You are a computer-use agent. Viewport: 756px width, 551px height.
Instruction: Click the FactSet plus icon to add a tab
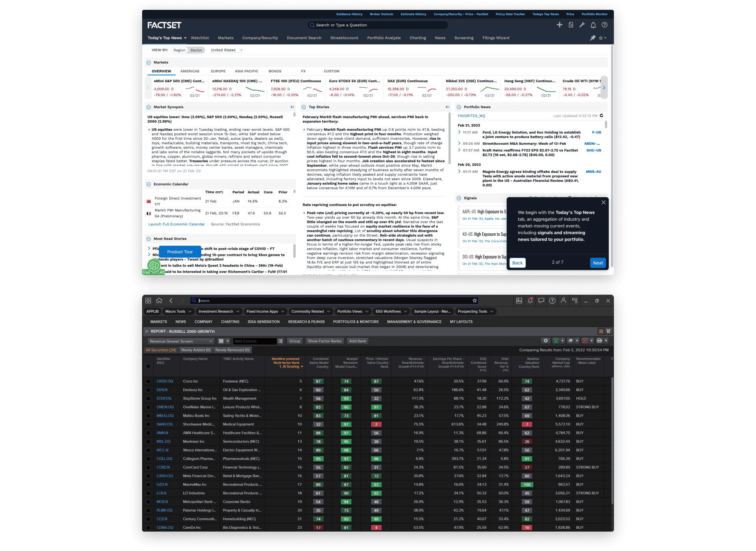(559, 25)
